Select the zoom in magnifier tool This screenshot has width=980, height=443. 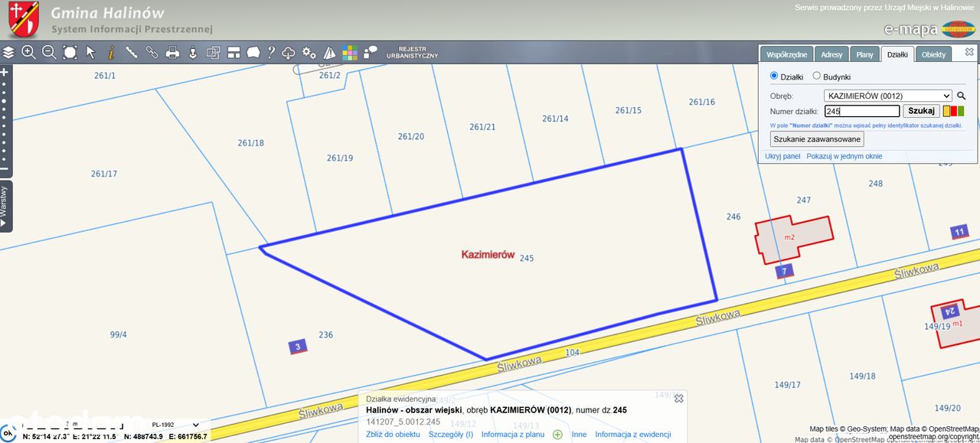(28, 53)
